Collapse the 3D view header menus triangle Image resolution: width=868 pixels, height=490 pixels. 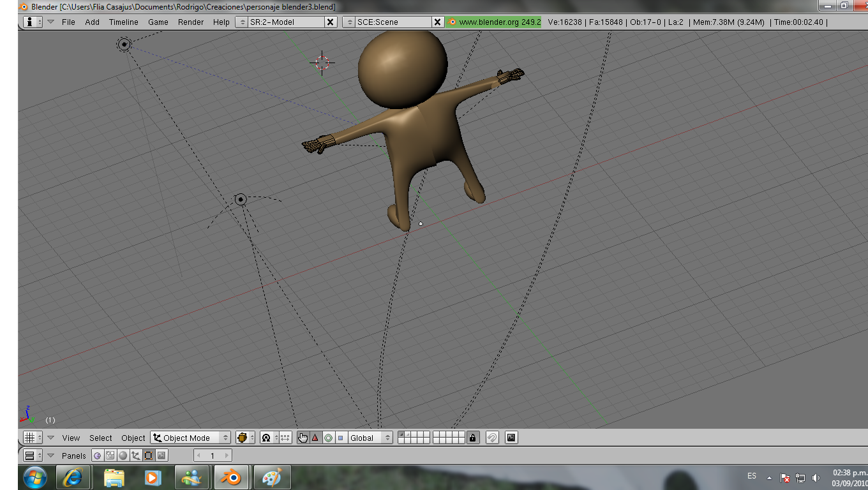(51, 438)
